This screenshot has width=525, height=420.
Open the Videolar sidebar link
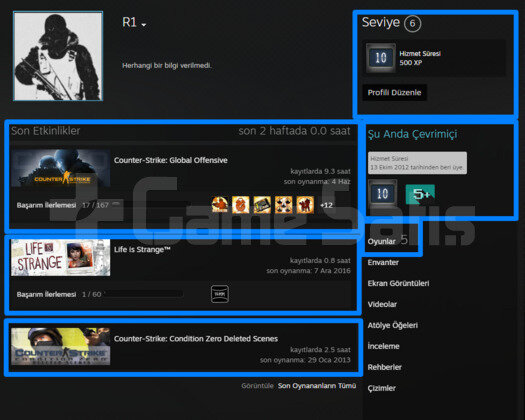[382, 304]
